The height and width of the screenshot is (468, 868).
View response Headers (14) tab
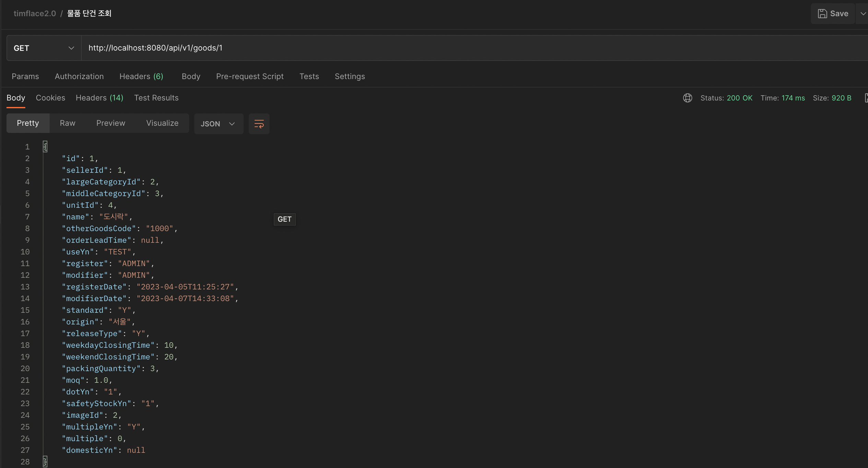click(99, 98)
